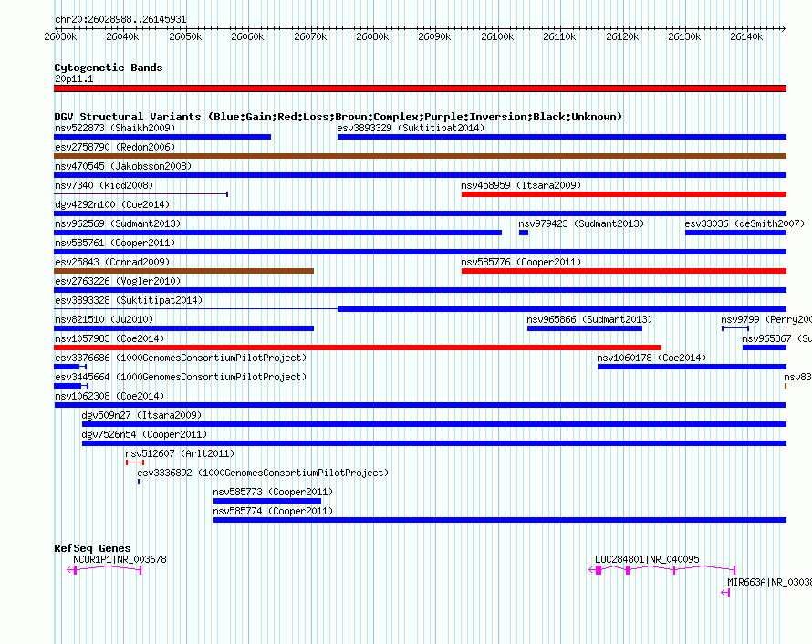Viewport: 812px width, 644px height.
Task: Click the small red nsv512607 loss marker
Action: (x=135, y=462)
